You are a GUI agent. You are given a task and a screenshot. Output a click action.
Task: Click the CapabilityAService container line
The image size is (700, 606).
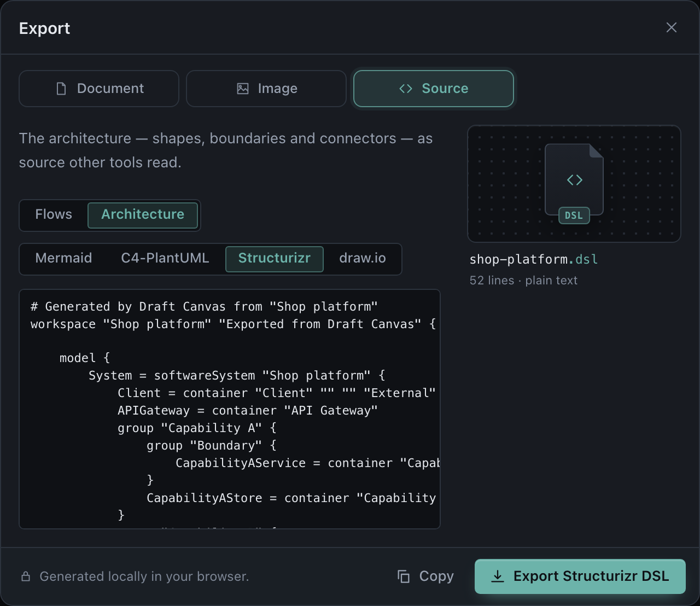pos(307,463)
